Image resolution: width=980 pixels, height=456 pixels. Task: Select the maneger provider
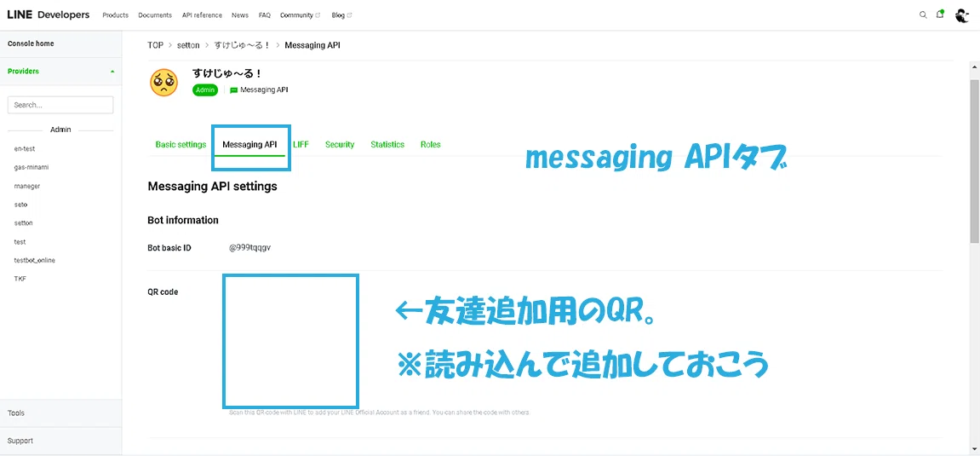pos(27,186)
